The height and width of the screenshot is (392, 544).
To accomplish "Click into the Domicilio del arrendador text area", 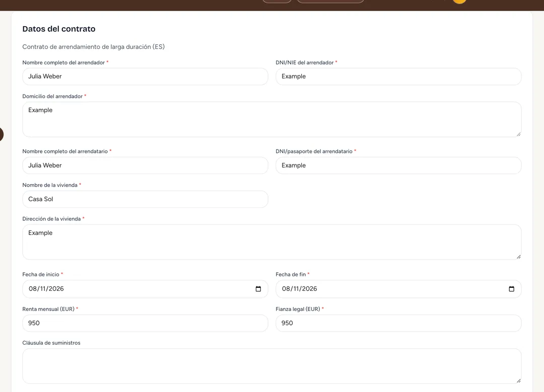I will coord(272,119).
